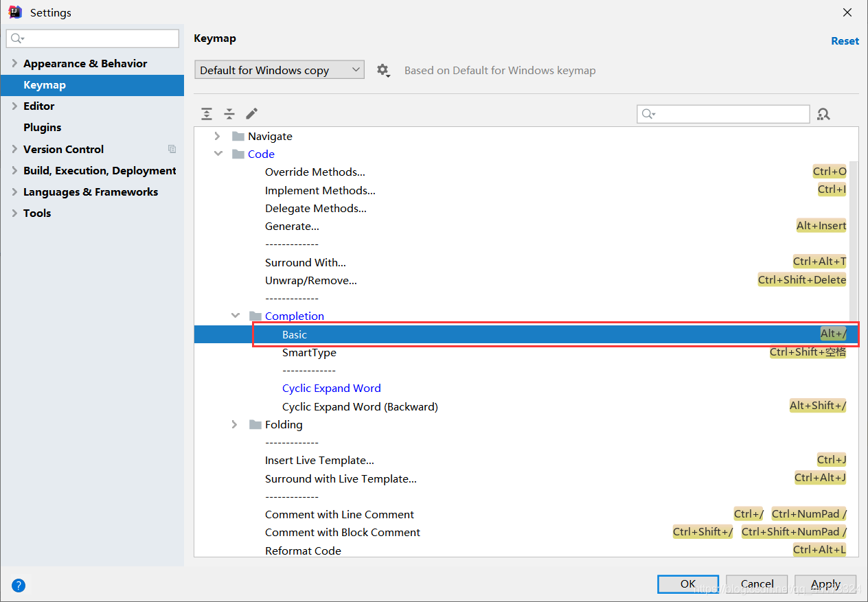Viewport: 868px width, 602px height.
Task: Select Comment with Block Comment action
Action: pyautogui.click(x=343, y=532)
